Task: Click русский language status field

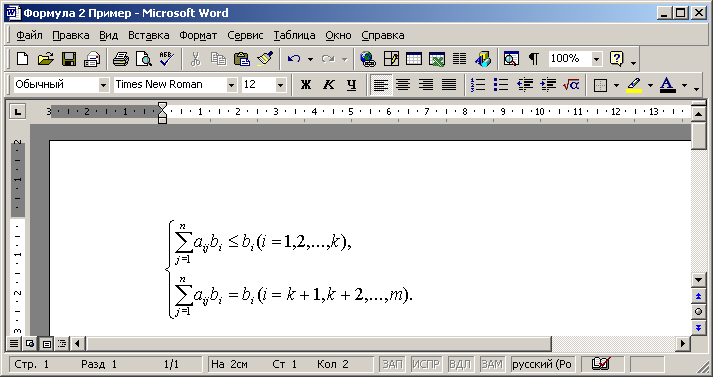Action: click(x=542, y=364)
